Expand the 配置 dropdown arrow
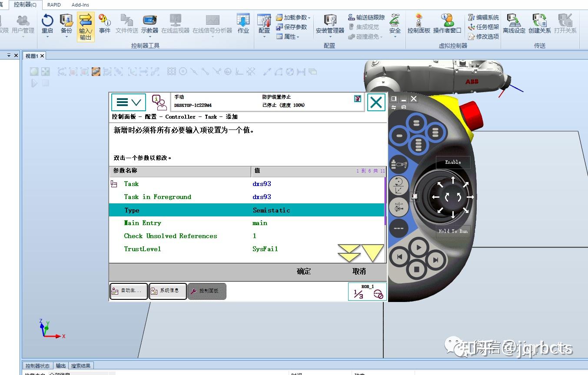 point(264,37)
